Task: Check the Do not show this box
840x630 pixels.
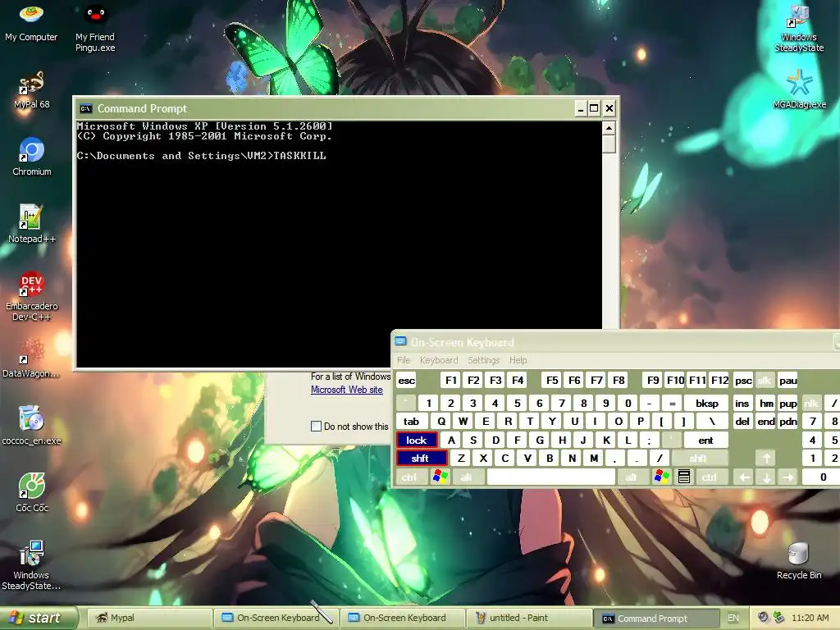Action: tap(316, 426)
